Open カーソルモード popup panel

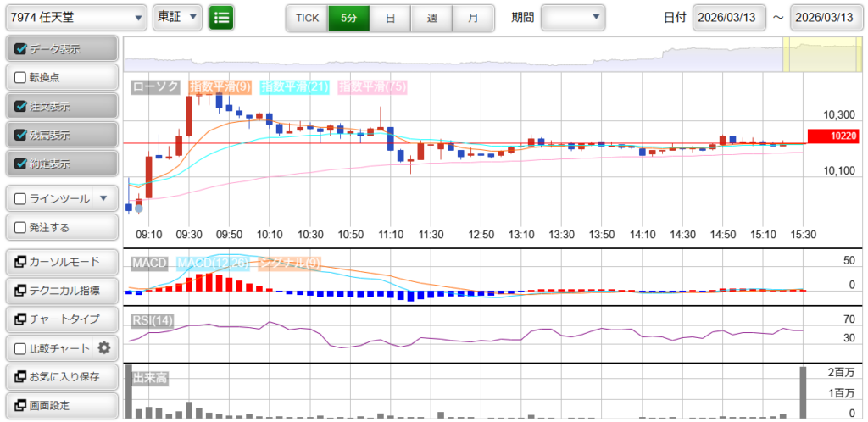(x=60, y=261)
